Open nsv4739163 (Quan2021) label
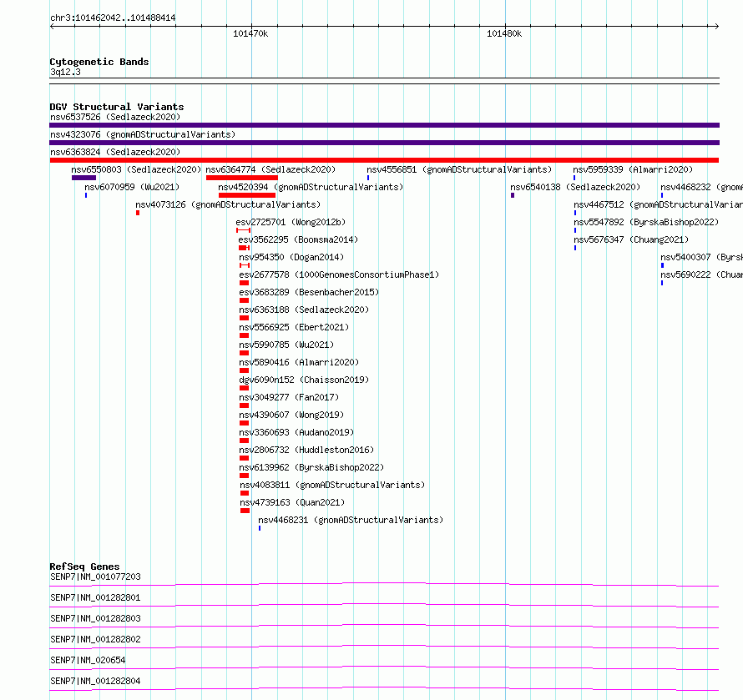This screenshot has height=700, width=743. (292, 502)
